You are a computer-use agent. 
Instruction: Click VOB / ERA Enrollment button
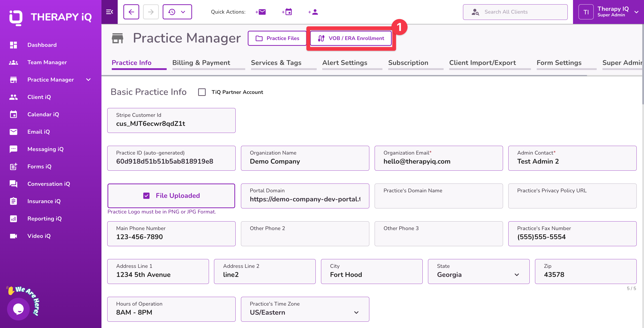click(x=351, y=38)
